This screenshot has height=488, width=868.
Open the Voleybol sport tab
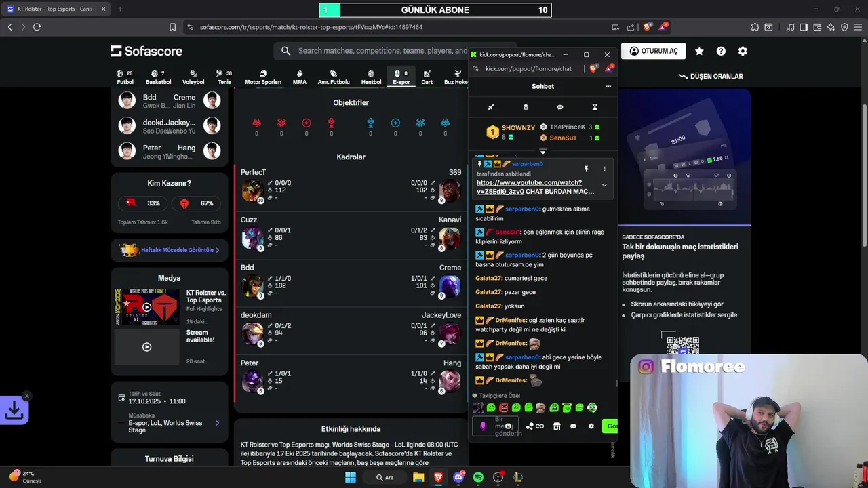point(193,77)
